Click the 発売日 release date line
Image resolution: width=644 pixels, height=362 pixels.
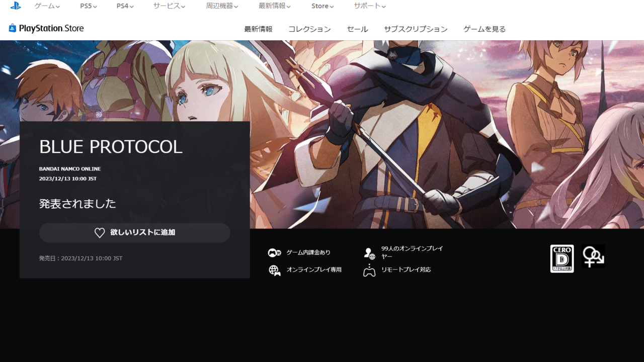pos(80,258)
